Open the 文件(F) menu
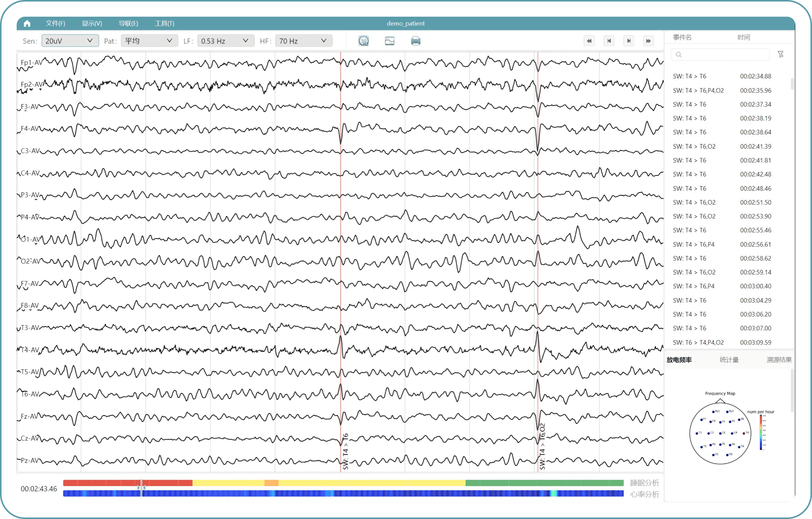Screen dimensions: 812x519 tap(55, 23)
